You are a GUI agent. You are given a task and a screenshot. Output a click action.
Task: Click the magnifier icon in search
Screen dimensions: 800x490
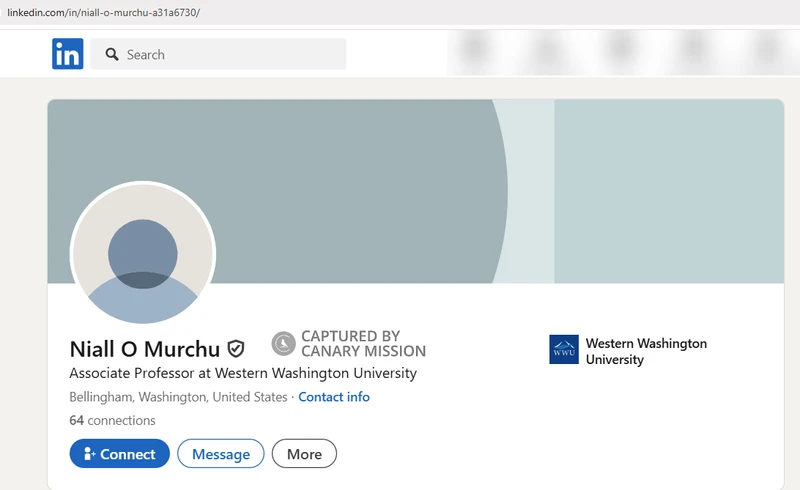pyautogui.click(x=112, y=54)
